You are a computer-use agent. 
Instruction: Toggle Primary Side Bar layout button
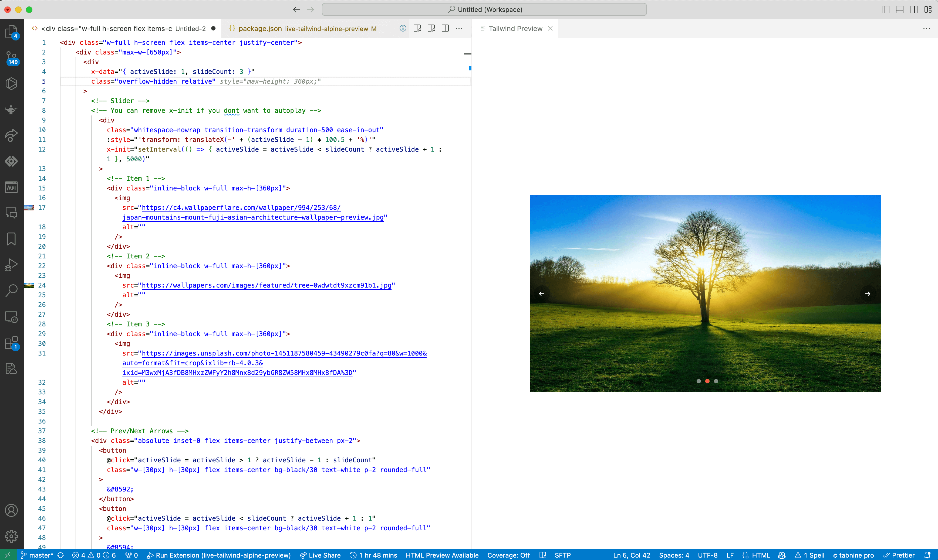pyautogui.click(x=886, y=9)
